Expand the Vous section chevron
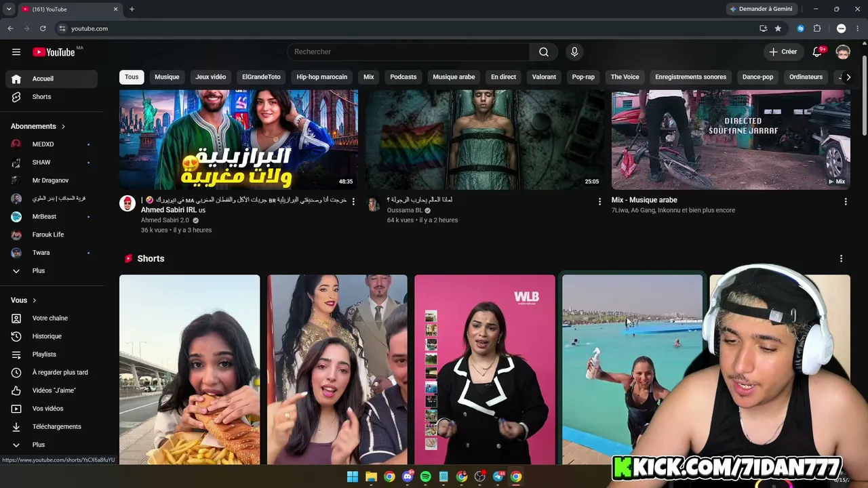This screenshot has height=488, width=868. (34, 301)
